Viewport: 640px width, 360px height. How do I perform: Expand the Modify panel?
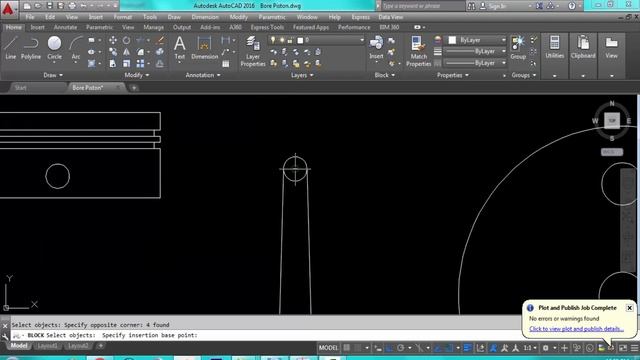point(137,75)
